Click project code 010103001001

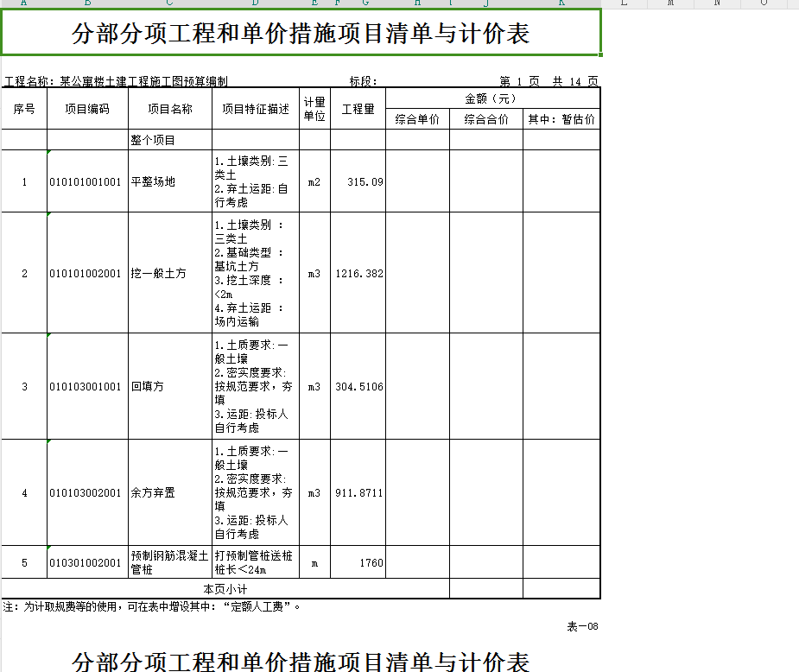(87, 386)
